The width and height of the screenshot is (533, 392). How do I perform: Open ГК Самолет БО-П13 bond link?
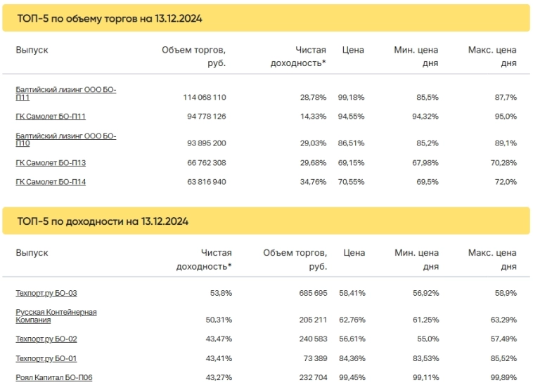51,163
